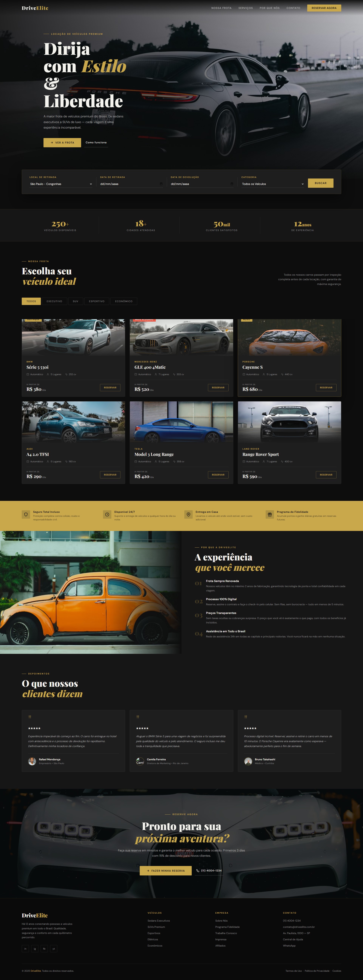Screen dimensions: 363x980
Task: Open the Instagram 'ig' footer icon
Action: click(x=35, y=948)
